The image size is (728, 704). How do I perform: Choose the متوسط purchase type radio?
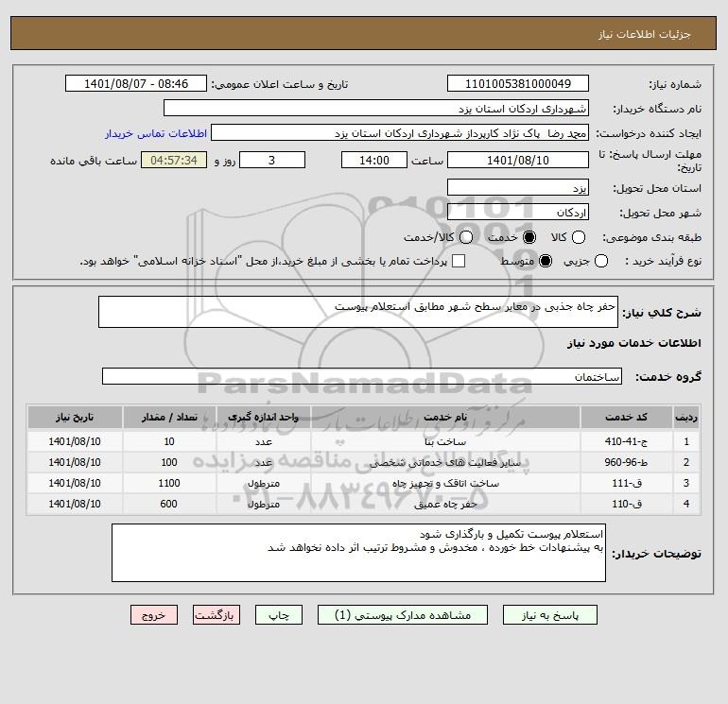point(546,261)
